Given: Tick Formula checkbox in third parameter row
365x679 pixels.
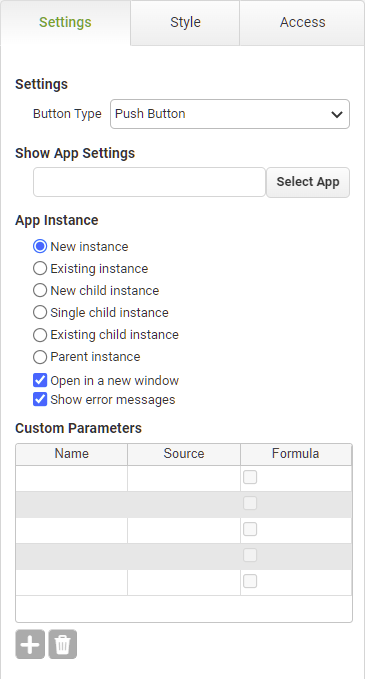Looking at the screenshot, I should click(x=250, y=529).
